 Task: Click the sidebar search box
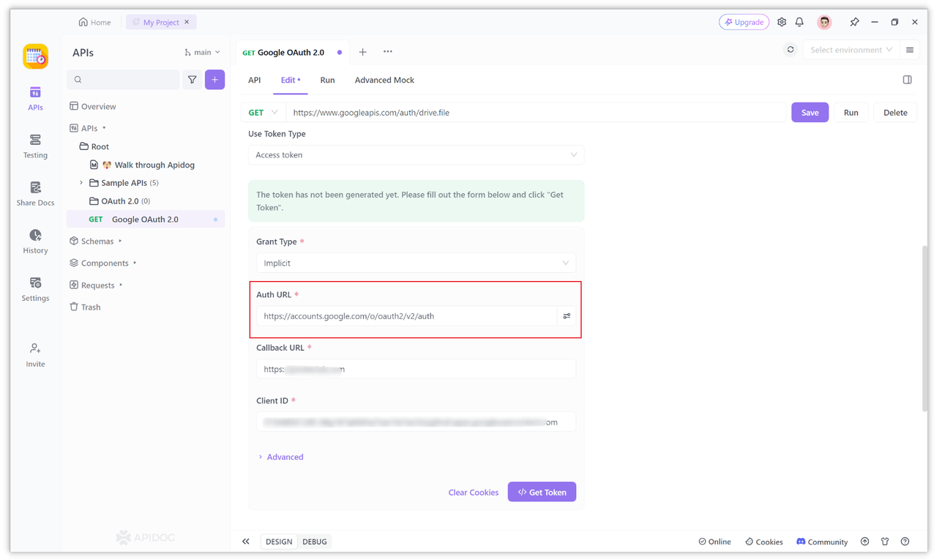tap(123, 80)
